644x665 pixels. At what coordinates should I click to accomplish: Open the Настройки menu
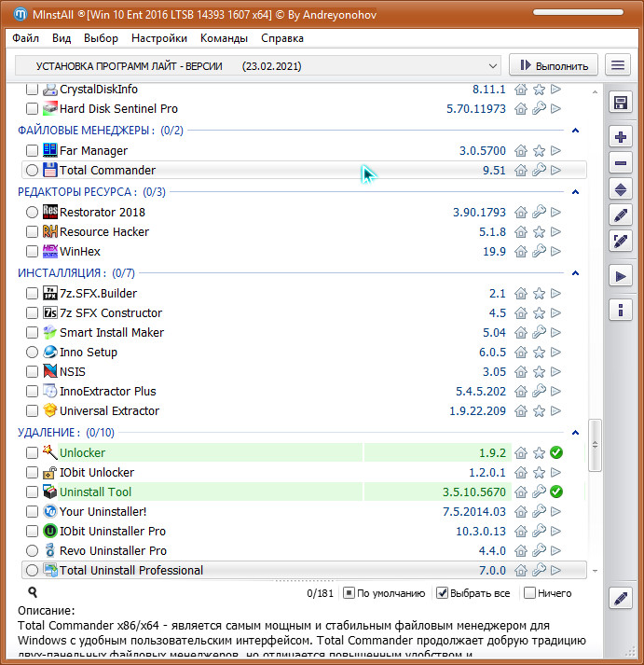[159, 38]
